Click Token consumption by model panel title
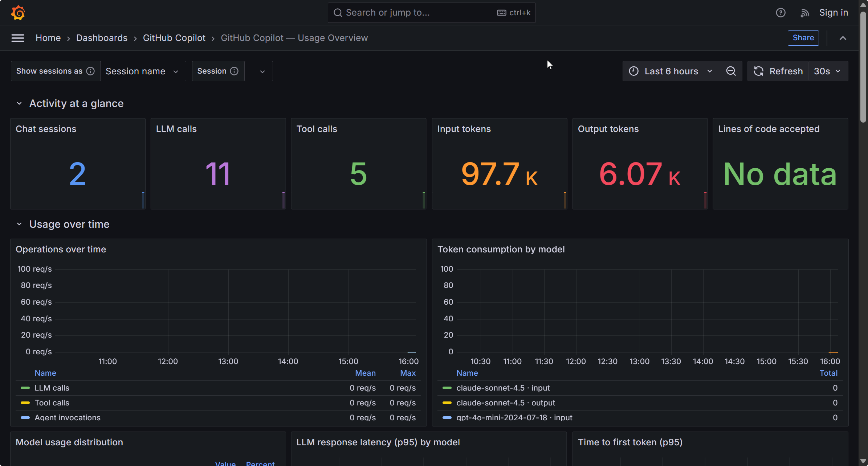 (x=501, y=250)
